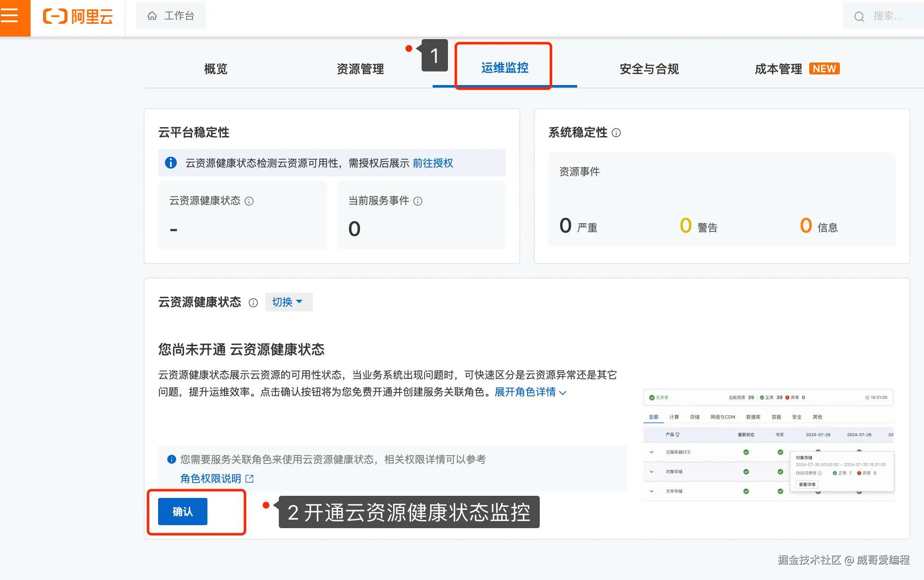
Task: Click the home icon beside 工作台
Action: pyautogui.click(x=152, y=16)
